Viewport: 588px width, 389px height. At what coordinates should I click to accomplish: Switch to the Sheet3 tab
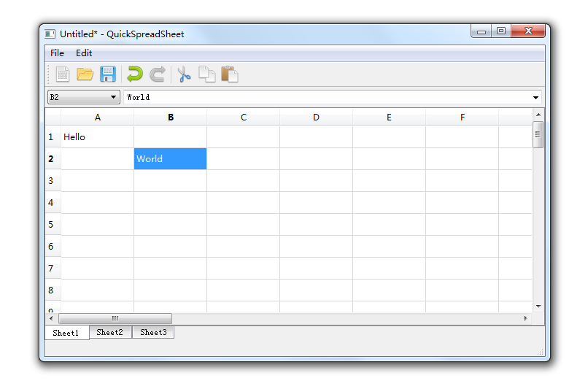tap(153, 332)
